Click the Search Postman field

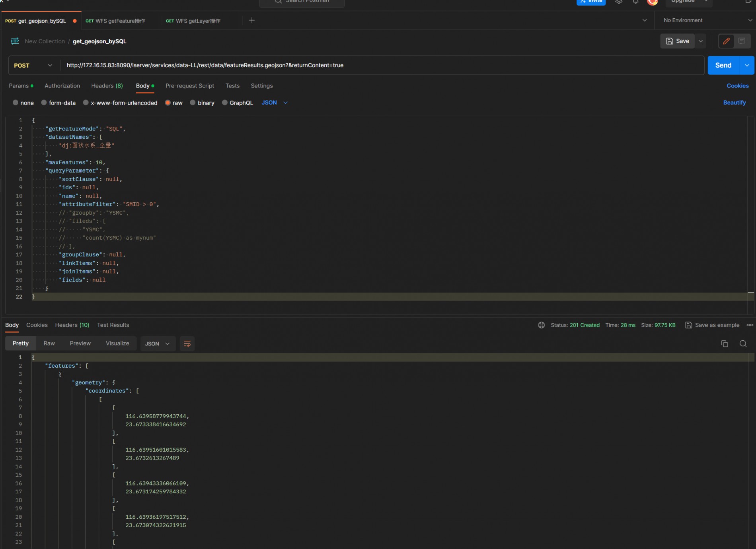point(302,2)
